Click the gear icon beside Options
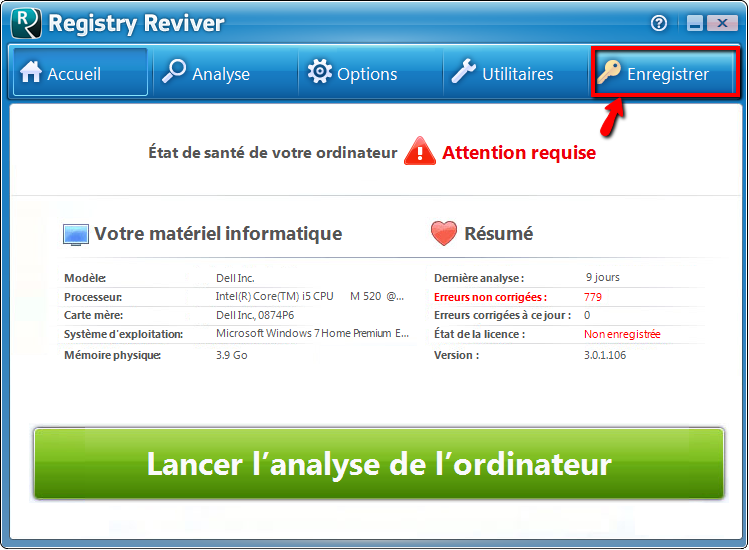The height and width of the screenshot is (550, 749). (x=320, y=72)
